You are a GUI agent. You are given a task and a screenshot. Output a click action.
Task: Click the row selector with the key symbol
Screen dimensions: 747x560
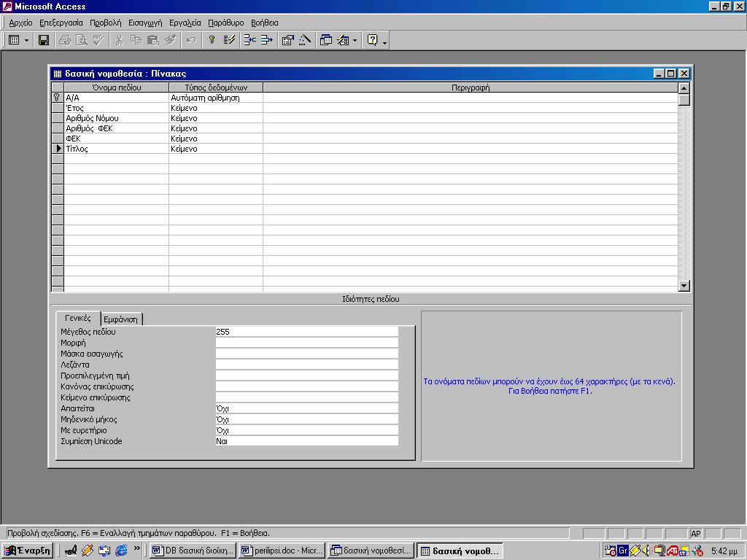click(x=57, y=98)
